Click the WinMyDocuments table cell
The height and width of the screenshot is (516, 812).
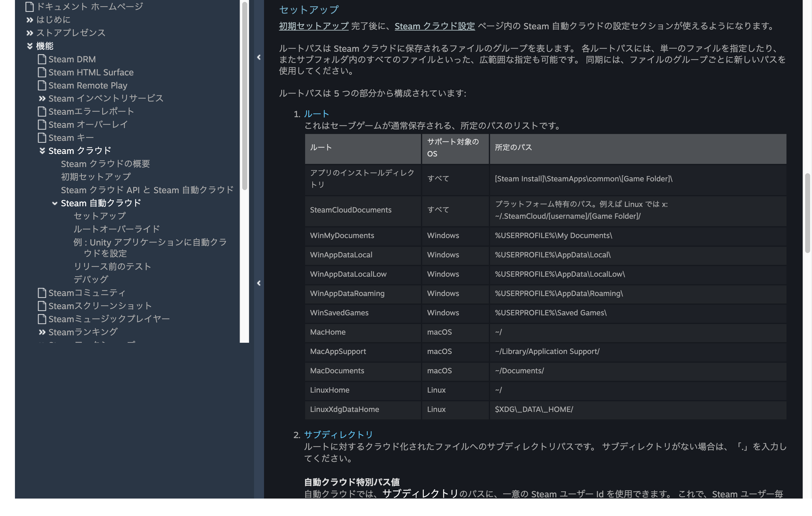363,236
